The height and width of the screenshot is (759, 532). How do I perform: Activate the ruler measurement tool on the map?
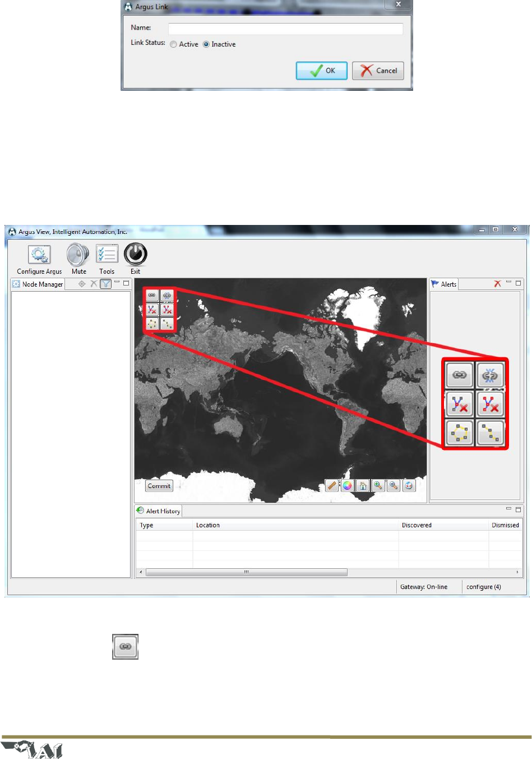332,486
